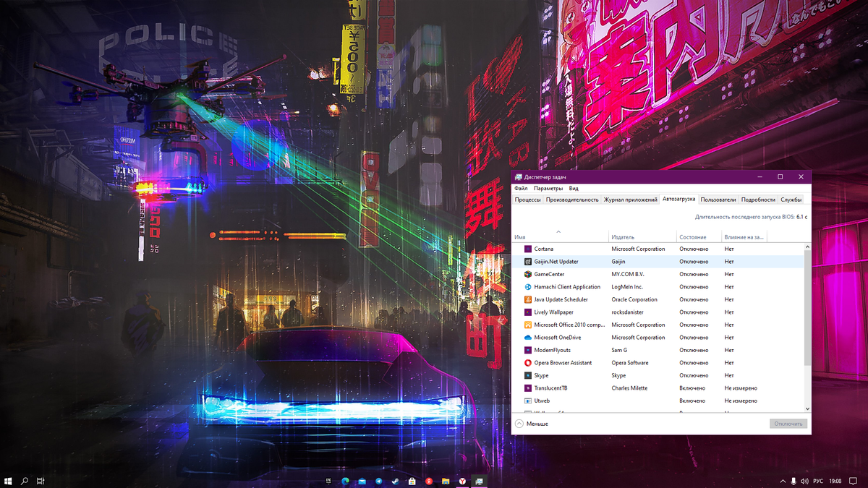This screenshot has width=868, height=488.
Task: Click the publisher cell 'rocksdanister'
Action: point(628,312)
